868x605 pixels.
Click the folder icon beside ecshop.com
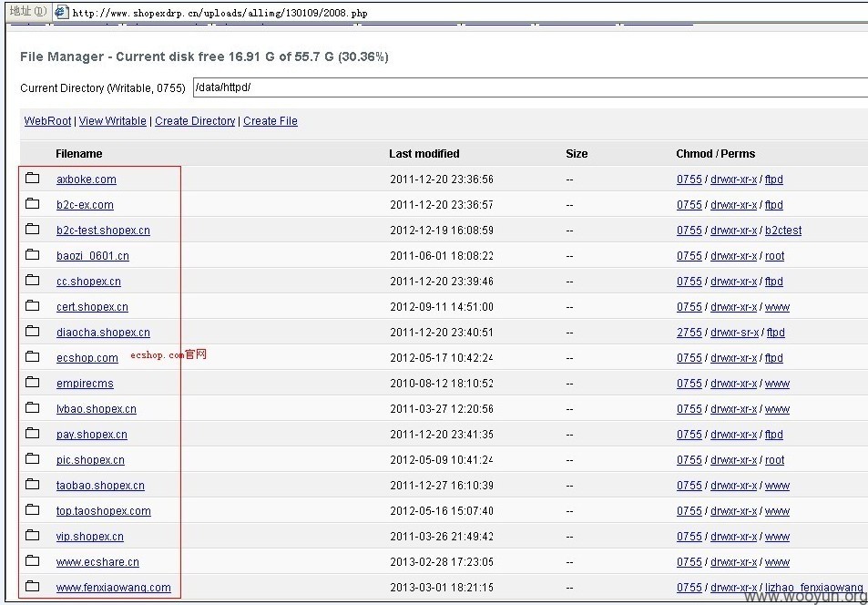pos(33,356)
